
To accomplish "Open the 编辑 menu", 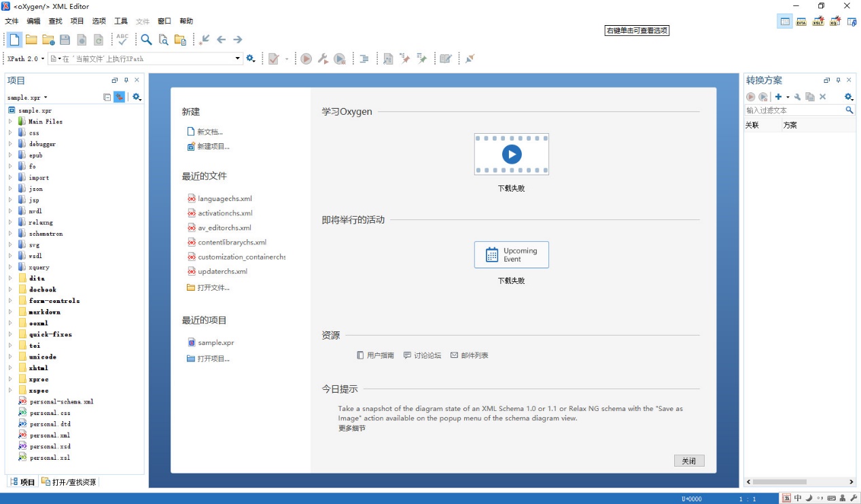I will 33,21.
